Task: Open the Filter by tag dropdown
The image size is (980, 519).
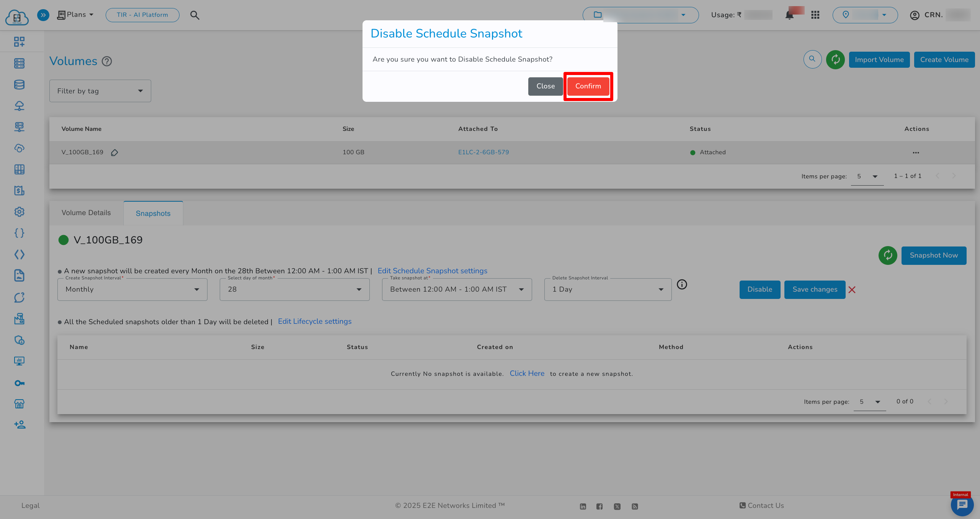Action: click(100, 91)
